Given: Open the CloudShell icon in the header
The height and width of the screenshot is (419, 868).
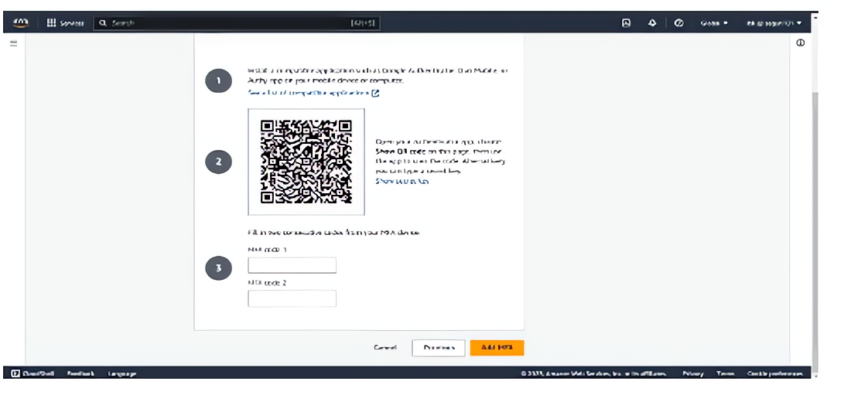Looking at the screenshot, I should pos(626,22).
